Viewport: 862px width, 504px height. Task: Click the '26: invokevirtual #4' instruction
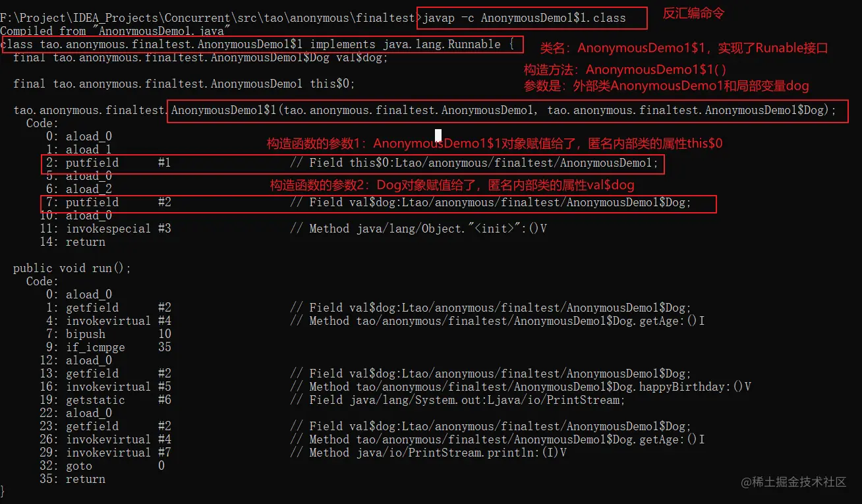[105, 439]
